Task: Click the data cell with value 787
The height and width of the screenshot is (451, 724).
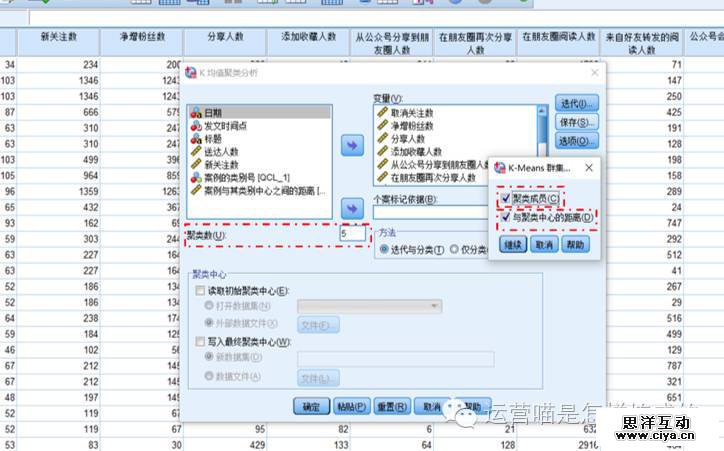Action: click(642, 366)
